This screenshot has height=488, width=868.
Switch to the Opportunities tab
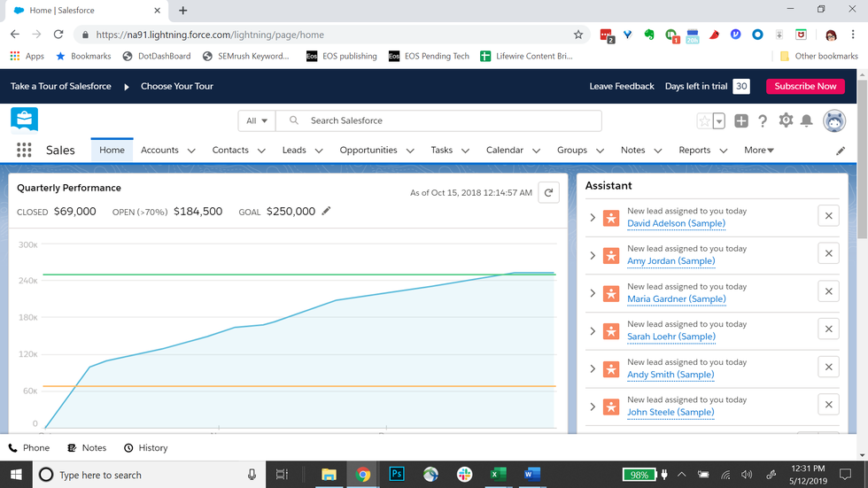pos(368,151)
